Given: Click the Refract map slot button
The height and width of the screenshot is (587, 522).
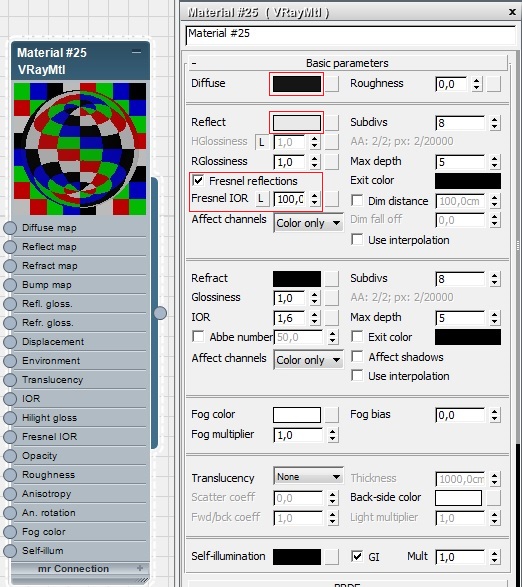Looking at the screenshot, I should click(332, 279).
